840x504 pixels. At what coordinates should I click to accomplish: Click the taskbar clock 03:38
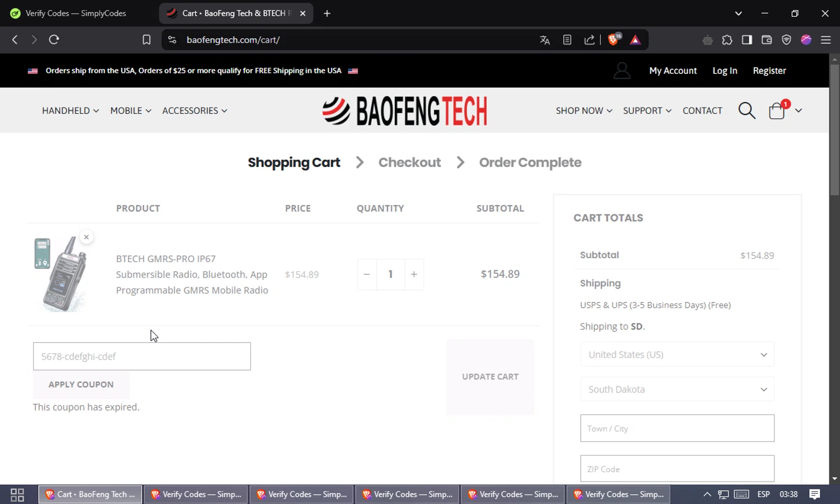coord(788,494)
